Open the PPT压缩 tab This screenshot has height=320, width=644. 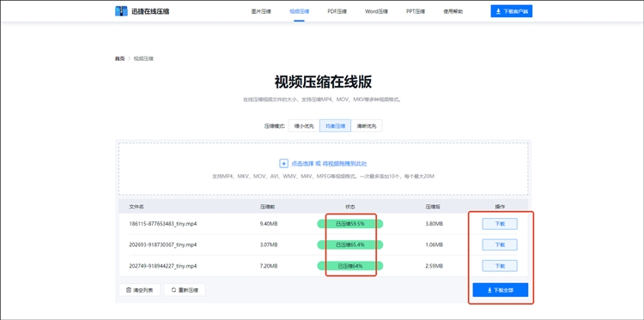coord(415,11)
